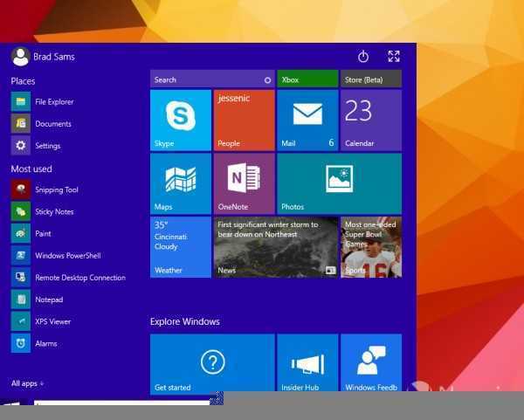Open the People tile
This screenshot has height=420, width=524.
[244, 120]
